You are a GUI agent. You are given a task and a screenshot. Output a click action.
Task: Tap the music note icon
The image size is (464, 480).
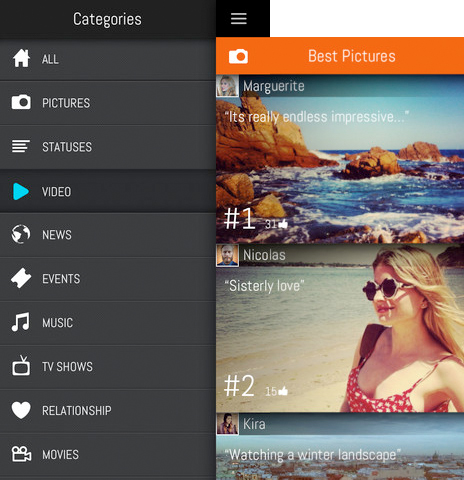[x=21, y=322]
